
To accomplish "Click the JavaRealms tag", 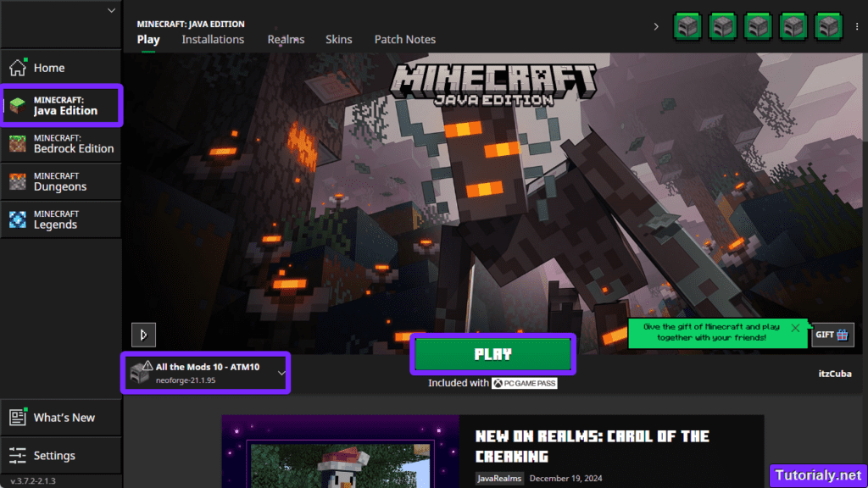I will (498, 478).
